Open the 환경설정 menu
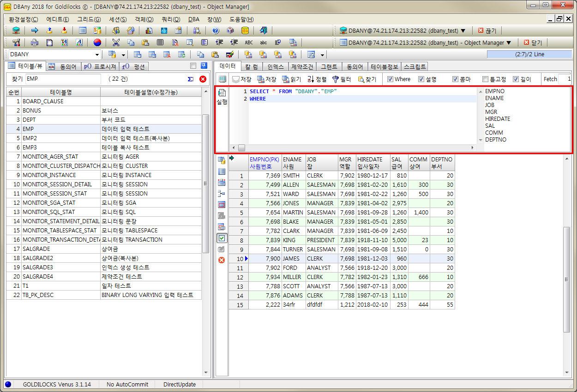Viewport: 577px width, 392px height. (x=23, y=19)
